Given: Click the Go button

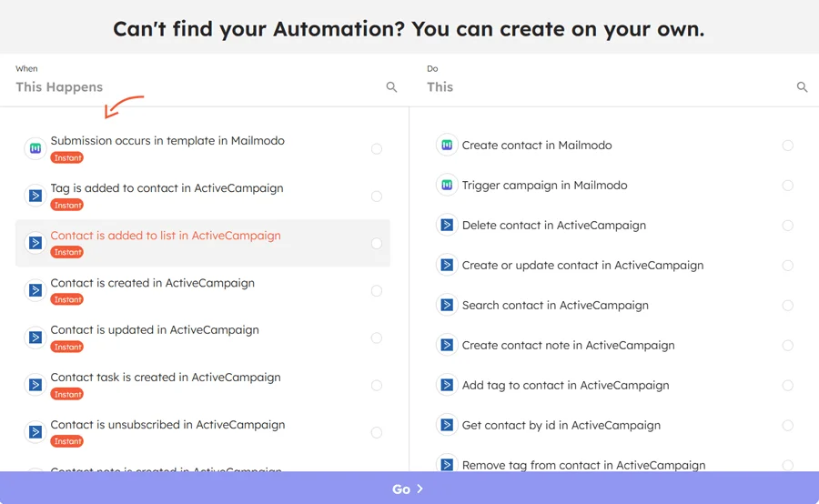Looking at the screenshot, I should 409,489.
